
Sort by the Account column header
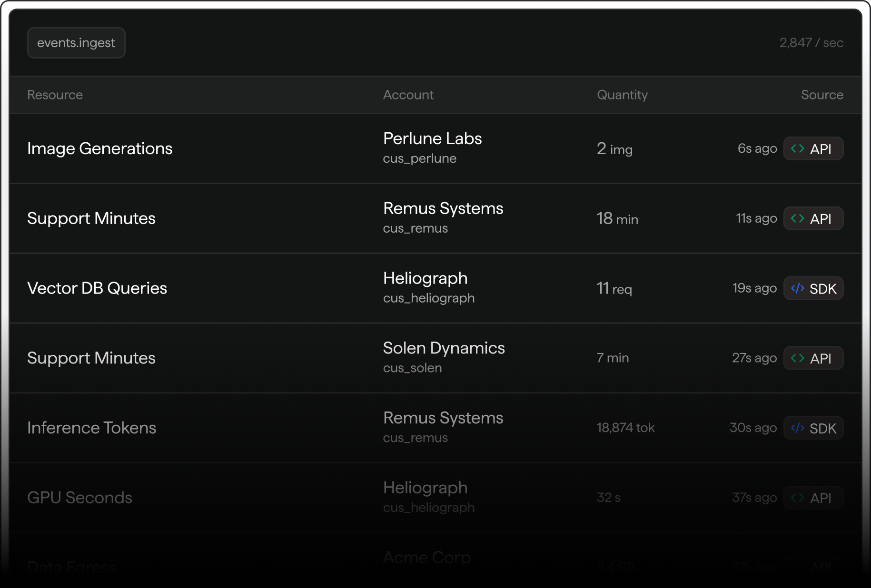[408, 95]
